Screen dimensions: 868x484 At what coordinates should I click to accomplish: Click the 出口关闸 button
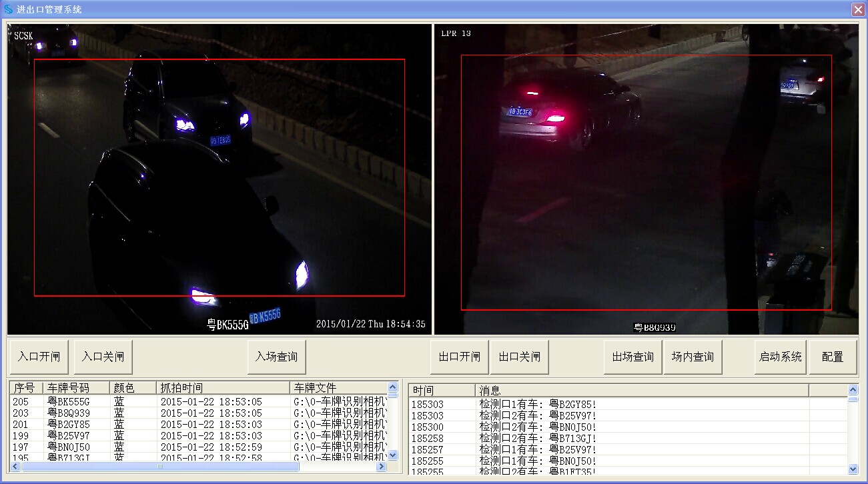520,357
